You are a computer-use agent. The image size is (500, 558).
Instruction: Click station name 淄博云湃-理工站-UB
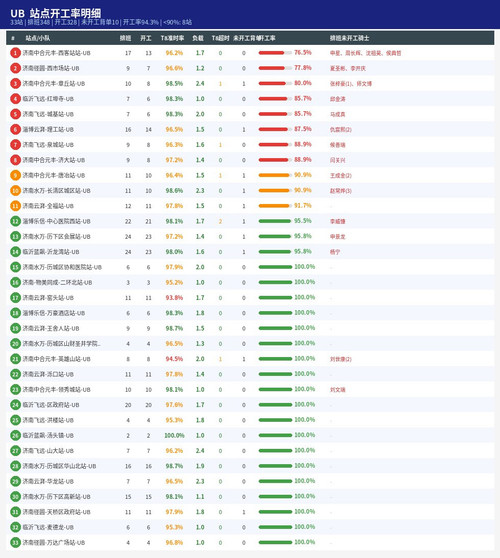click(48, 130)
